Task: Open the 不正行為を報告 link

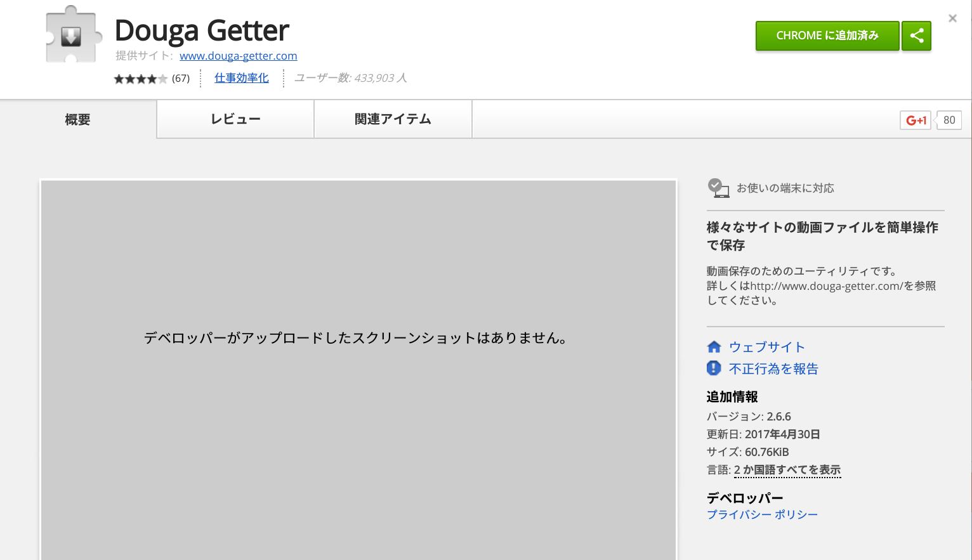Action: click(773, 368)
